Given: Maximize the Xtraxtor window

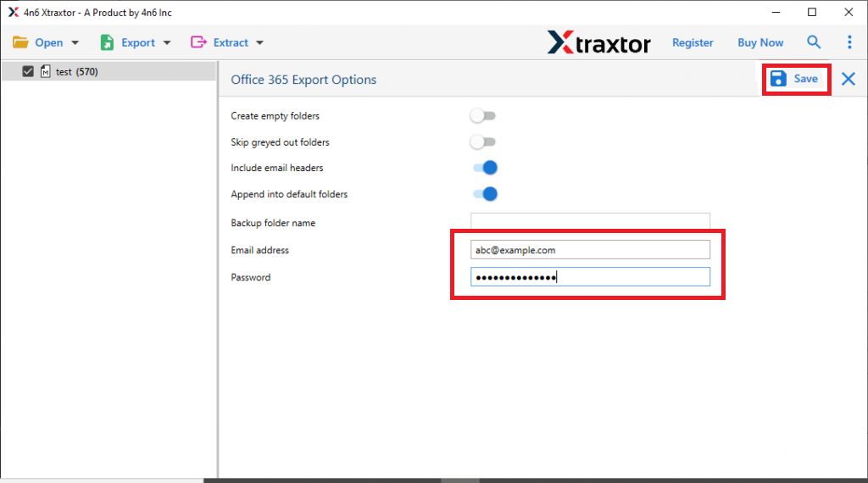Looking at the screenshot, I should pos(812,12).
